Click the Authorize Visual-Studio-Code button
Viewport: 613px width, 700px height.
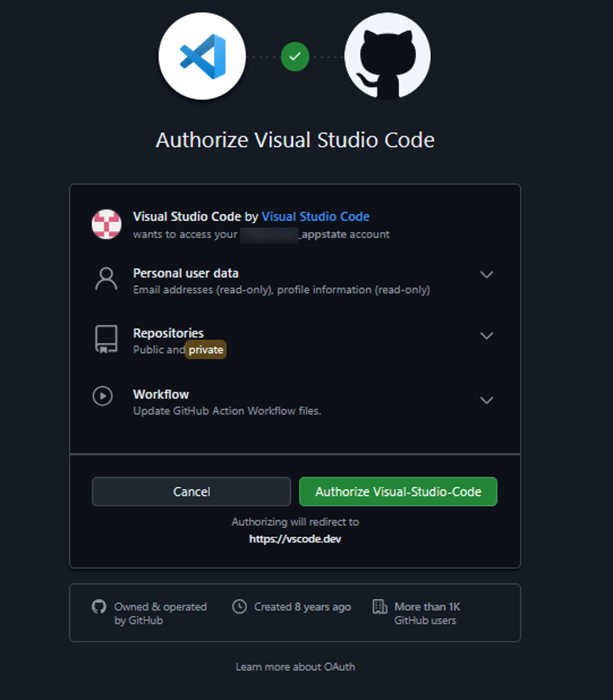coord(398,492)
